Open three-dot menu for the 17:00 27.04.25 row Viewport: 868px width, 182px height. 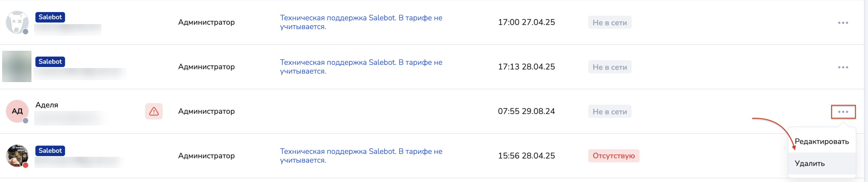click(x=843, y=23)
